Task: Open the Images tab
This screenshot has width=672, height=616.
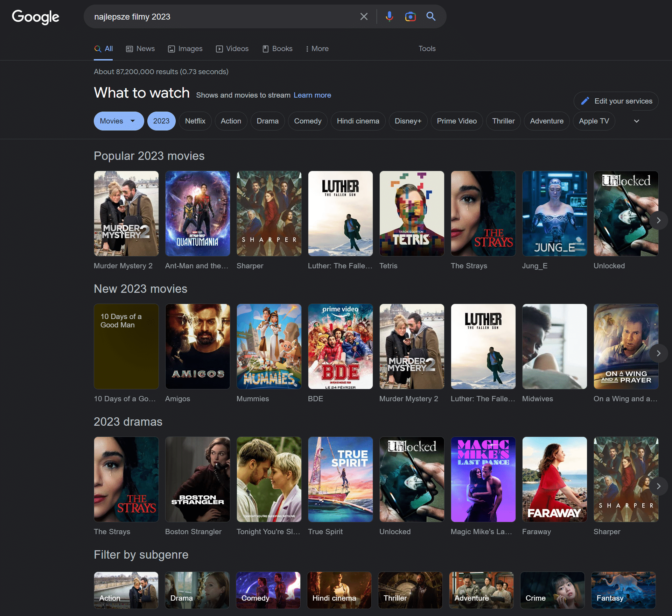Action: [x=185, y=49]
